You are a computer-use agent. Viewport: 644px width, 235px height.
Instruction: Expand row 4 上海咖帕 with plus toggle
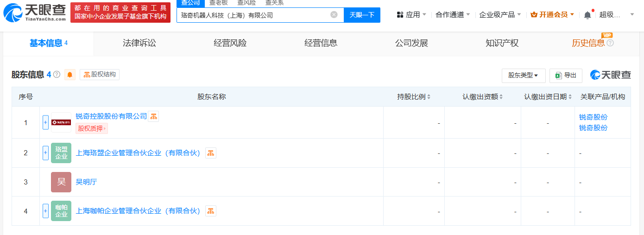click(x=45, y=211)
